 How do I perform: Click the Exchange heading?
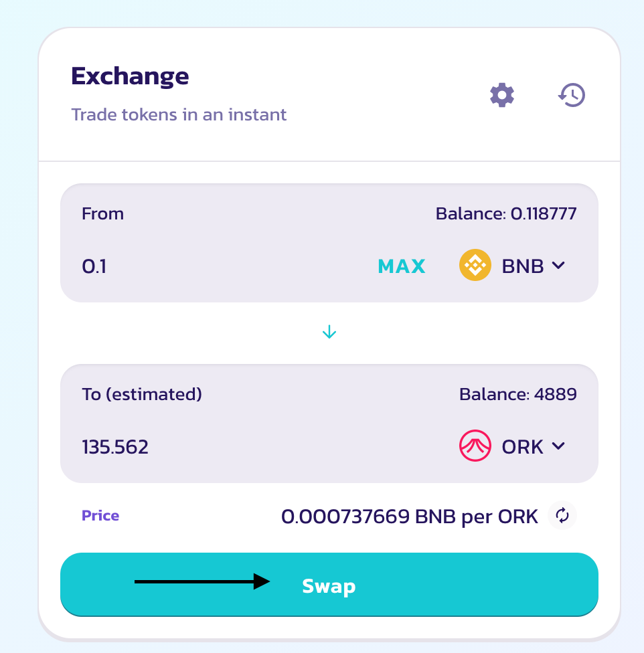130,76
